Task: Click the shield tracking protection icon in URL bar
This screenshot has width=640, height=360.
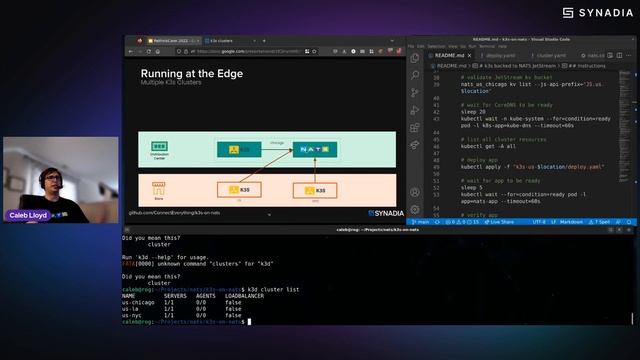Action: click(x=179, y=51)
